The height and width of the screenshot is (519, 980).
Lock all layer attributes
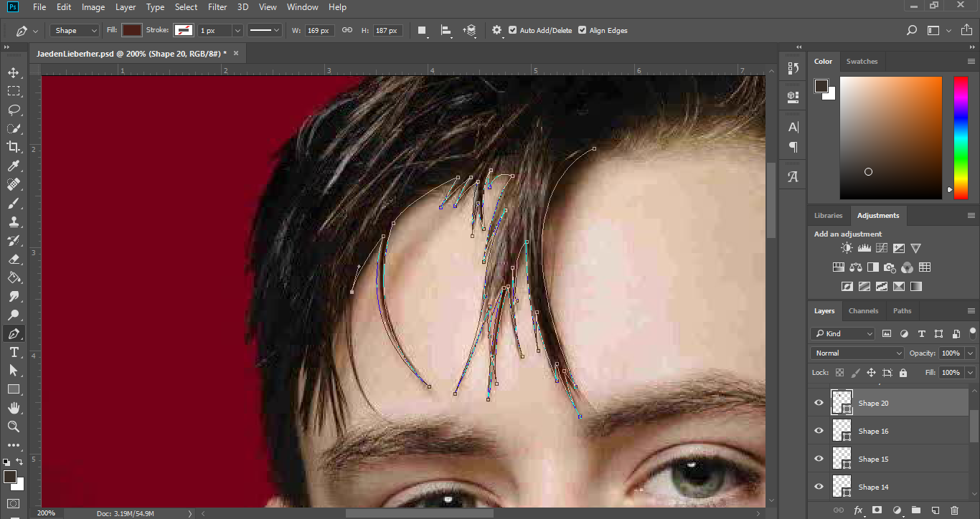(903, 373)
